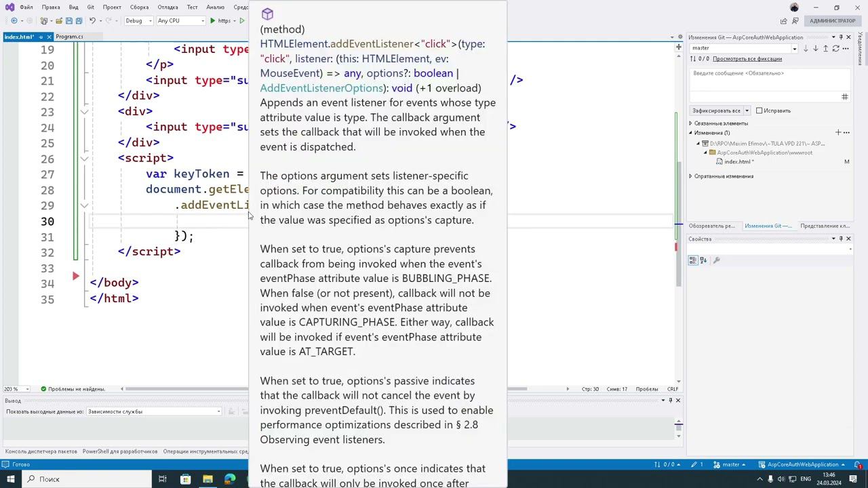Switch to the Представление классов tab
The width and height of the screenshot is (868, 488).
point(825,226)
